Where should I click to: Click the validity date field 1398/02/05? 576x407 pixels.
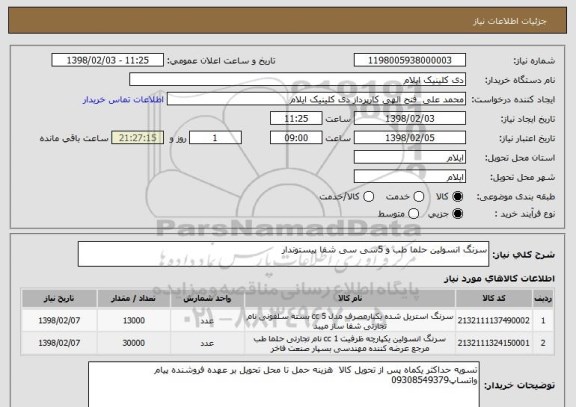tap(410, 138)
